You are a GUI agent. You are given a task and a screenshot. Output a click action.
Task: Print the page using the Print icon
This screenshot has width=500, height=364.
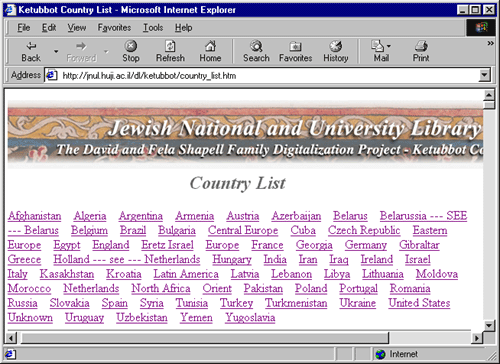coord(421,52)
